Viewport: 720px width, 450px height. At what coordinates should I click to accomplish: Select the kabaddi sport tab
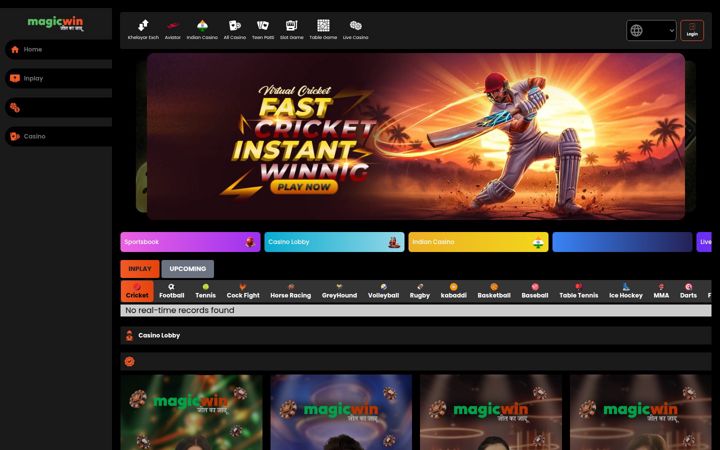click(454, 291)
